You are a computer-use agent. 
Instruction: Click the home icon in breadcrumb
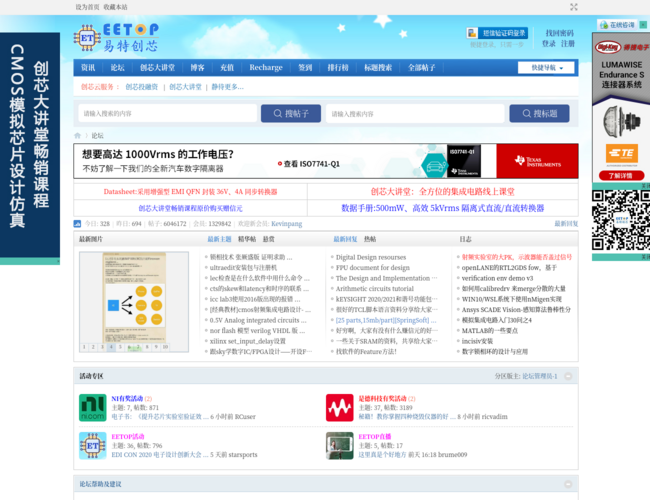coord(78,136)
